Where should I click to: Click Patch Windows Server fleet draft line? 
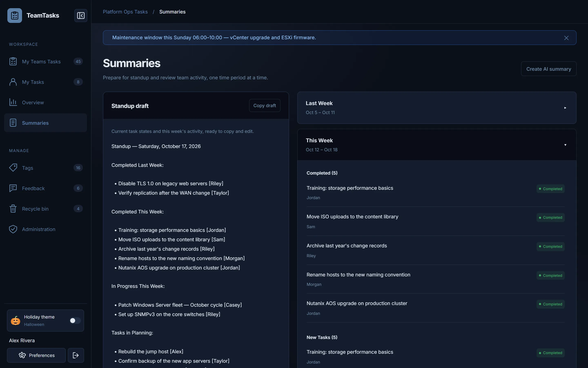point(180,305)
